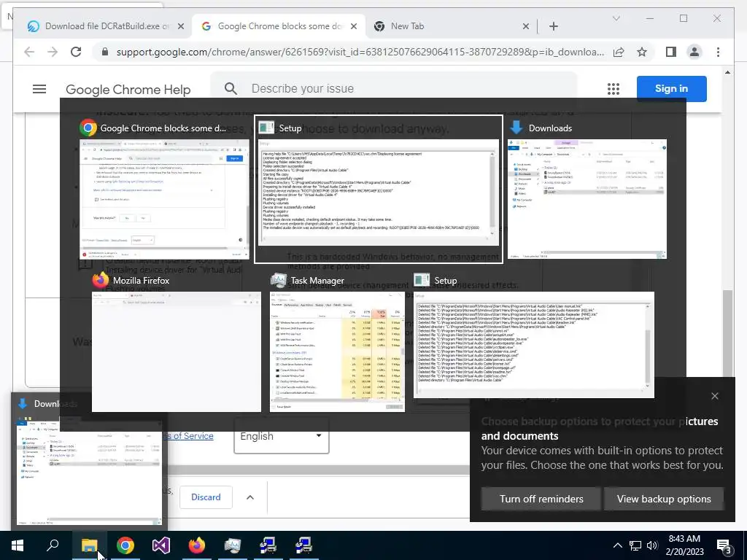Open network status tray icon
This screenshot has height=560, width=747.
(635, 545)
